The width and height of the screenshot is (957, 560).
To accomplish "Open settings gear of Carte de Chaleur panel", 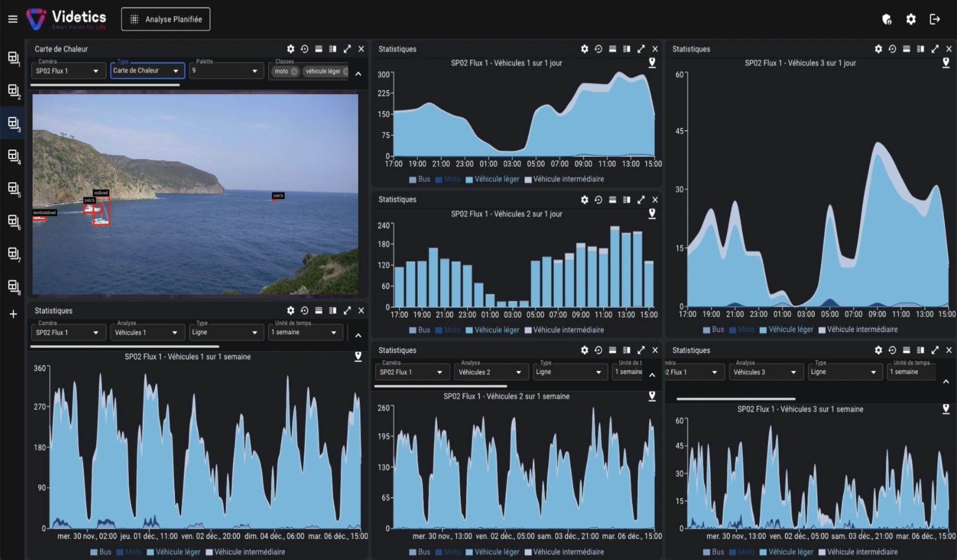I will 291,49.
